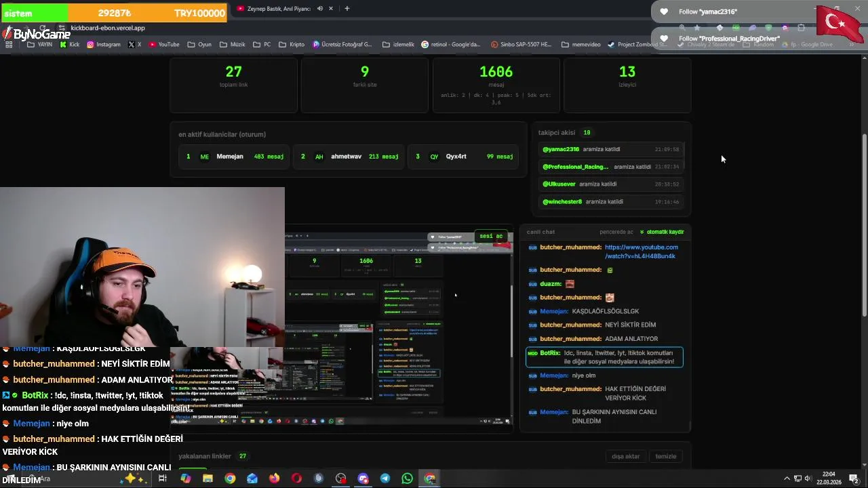868x488 pixels.
Task: Open the memevideo bookmarks folder
Action: point(581,45)
